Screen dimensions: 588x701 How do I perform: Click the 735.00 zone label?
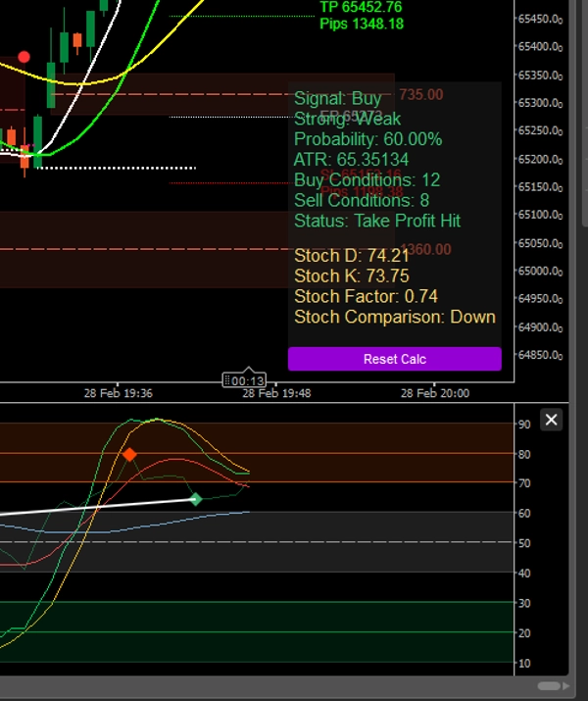pyautogui.click(x=420, y=94)
